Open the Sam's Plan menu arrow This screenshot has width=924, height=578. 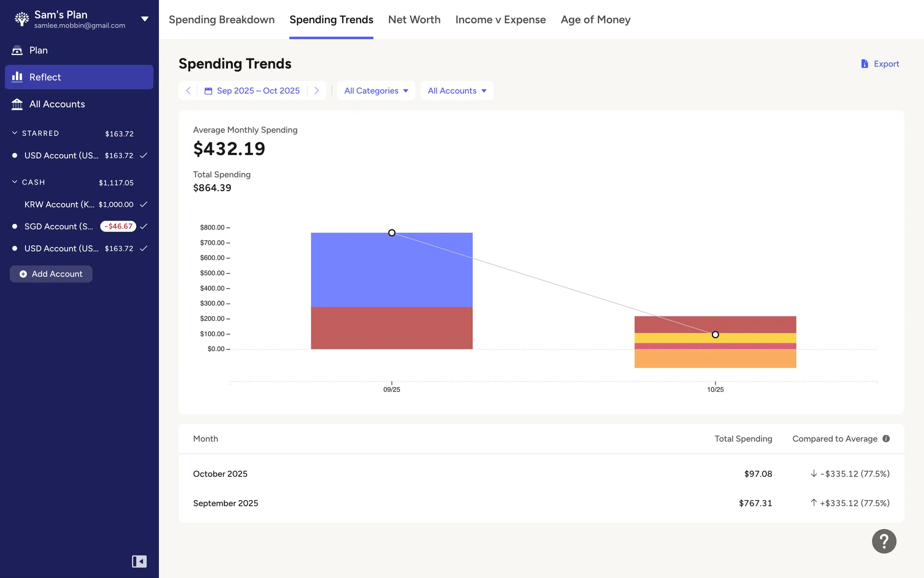pyautogui.click(x=144, y=19)
